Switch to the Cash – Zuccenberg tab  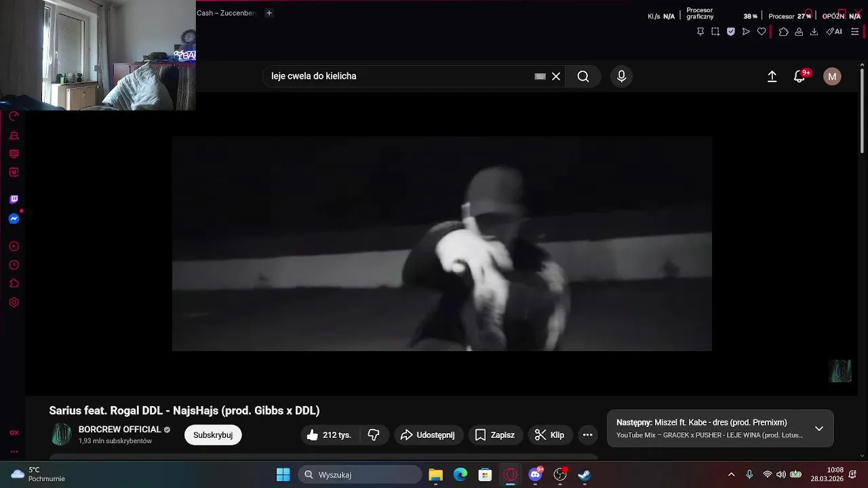(226, 13)
